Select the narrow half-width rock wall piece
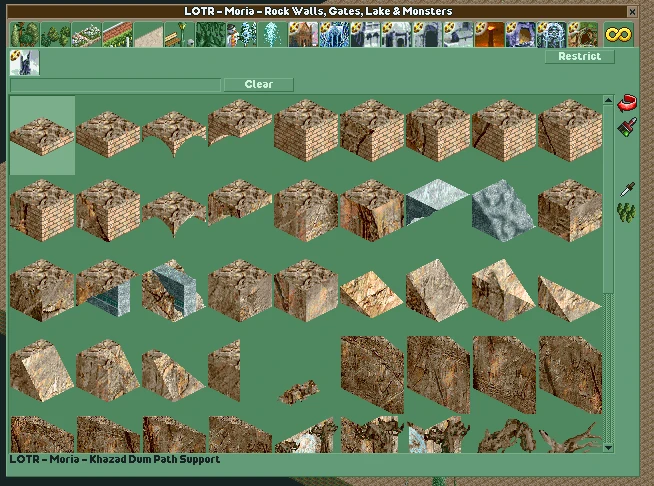Screen dimensions: 654x486 (x=224, y=370)
